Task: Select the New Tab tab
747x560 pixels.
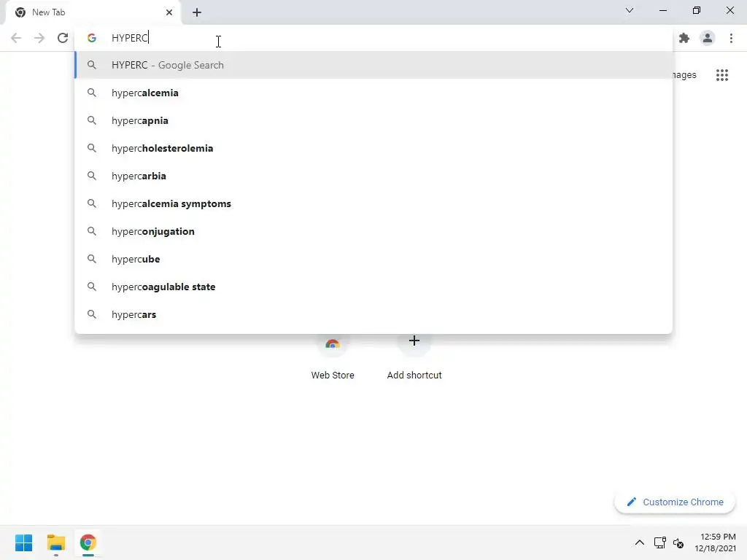Action: coord(93,12)
